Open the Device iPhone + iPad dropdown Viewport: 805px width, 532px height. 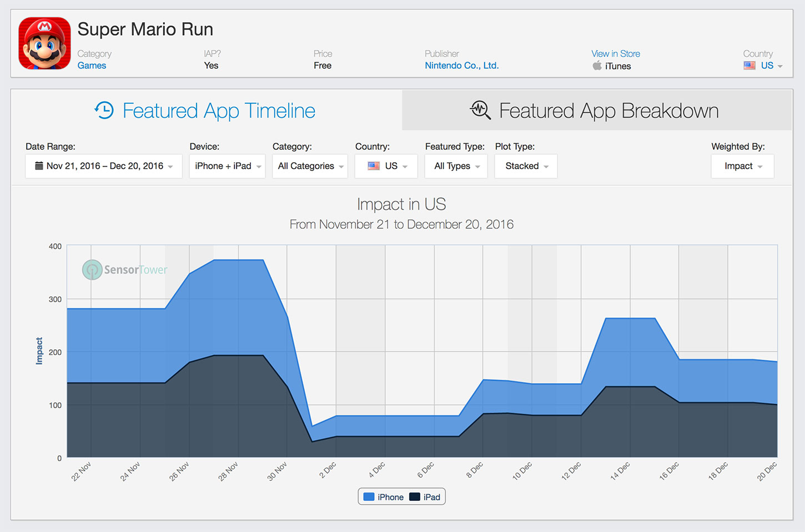coord(227,166)
